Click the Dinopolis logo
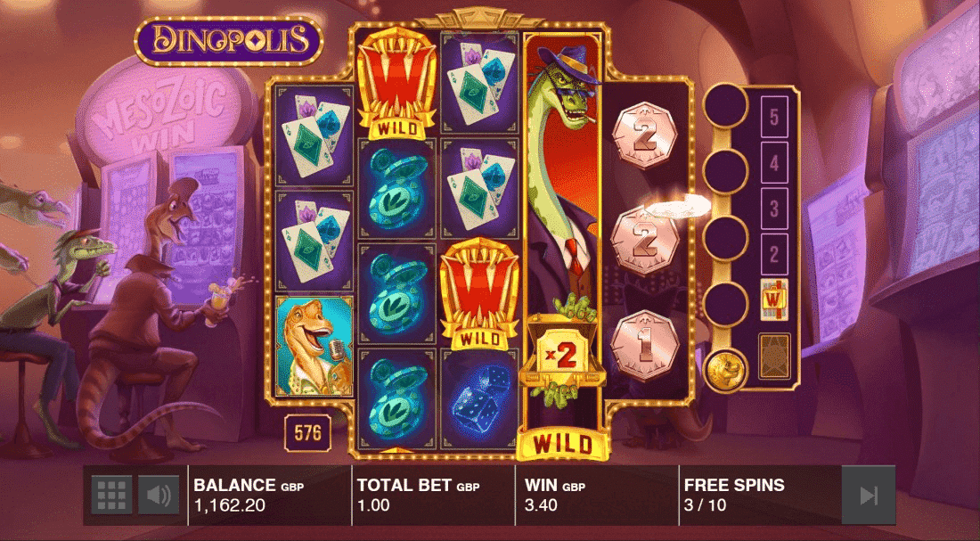The height and width of the screenshot is (541, 980). pyautogui.click(x=229, y=41)
